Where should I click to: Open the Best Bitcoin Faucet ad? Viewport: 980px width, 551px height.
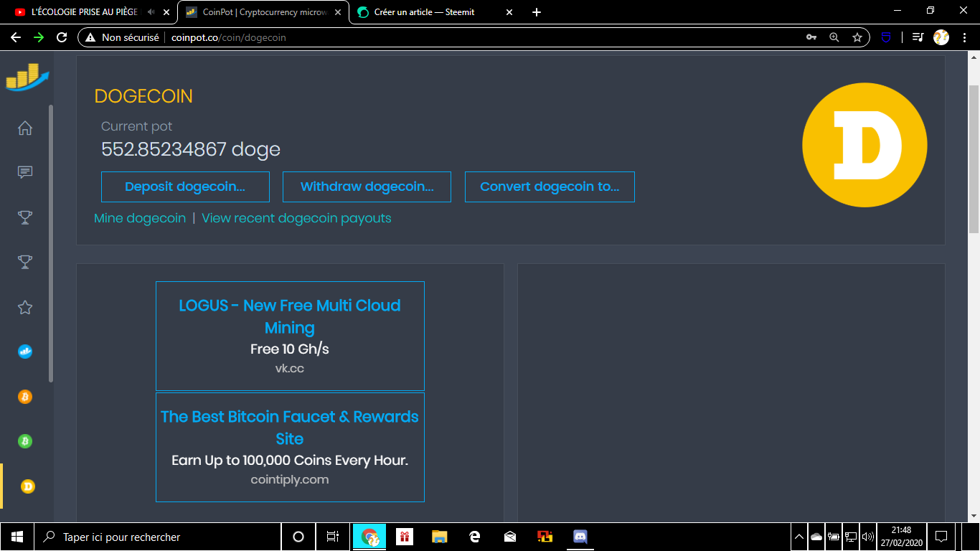point(290,447)
